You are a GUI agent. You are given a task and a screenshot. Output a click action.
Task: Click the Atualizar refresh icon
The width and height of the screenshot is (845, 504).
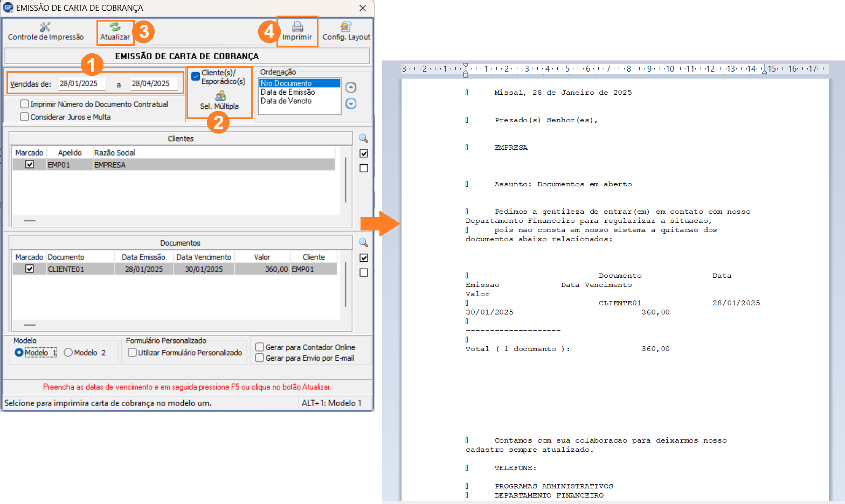coord(115,27)
